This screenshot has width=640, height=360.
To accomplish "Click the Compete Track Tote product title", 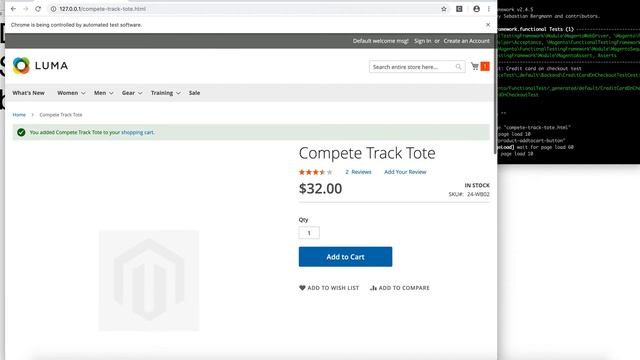I will 367,153.
